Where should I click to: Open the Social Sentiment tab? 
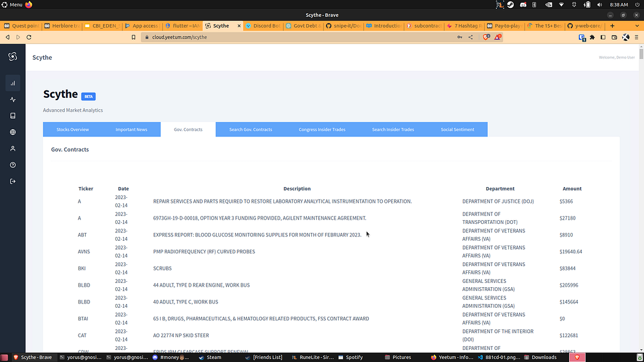pyautogui.click(x=457, y=129)
